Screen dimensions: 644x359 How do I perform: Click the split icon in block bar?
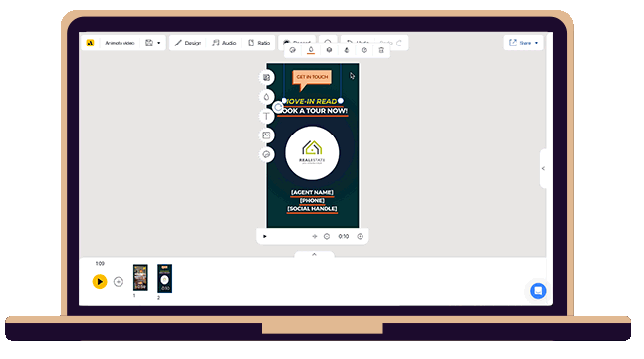click(315, 237)
